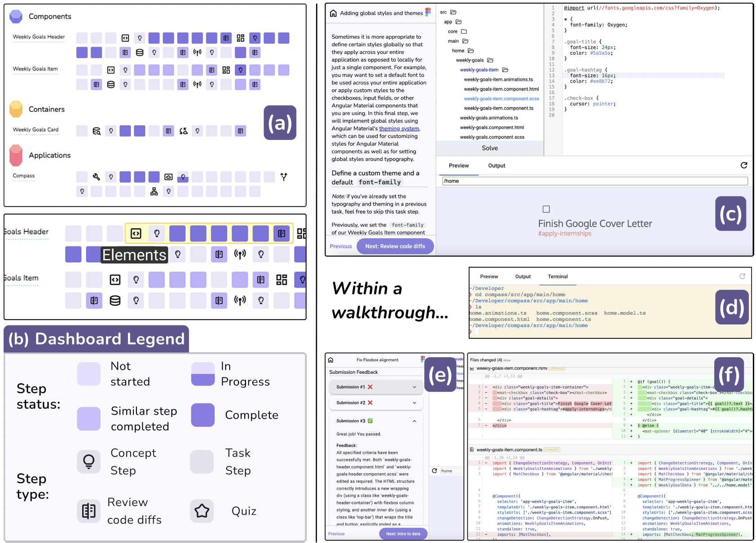Viewport: 756px width, 543px height.
Task: Open the Output tab next to Terminal
Action: click(523, 276)
